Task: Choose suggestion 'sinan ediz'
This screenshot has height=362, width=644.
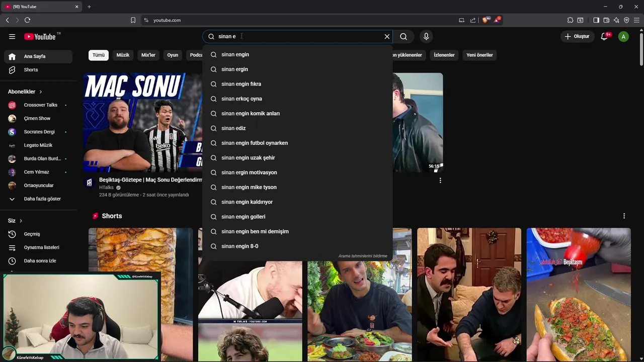Action: 297,128
